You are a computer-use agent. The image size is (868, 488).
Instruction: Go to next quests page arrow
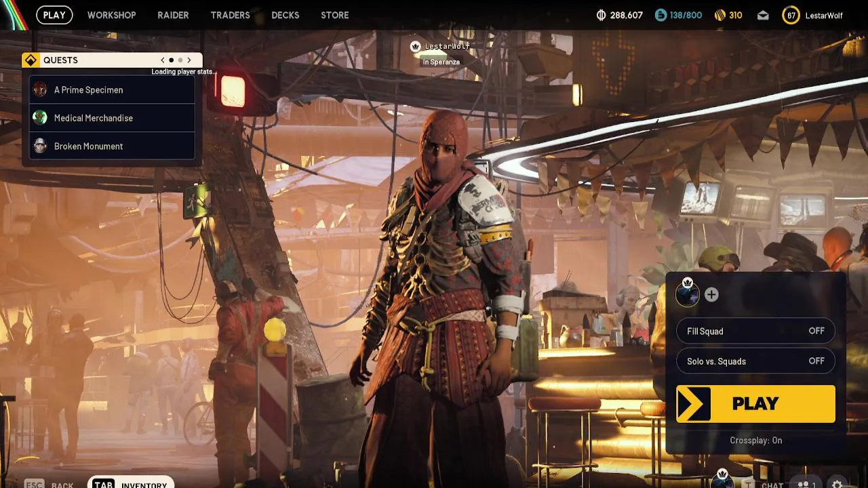click(x=189, y=60)
